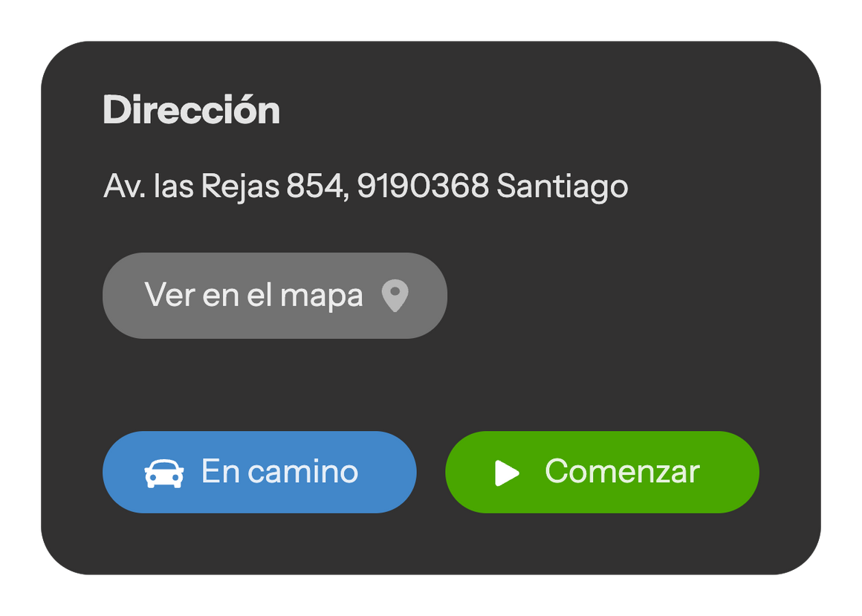The height and width of the screenshot is (616, 862).
Task: Click the map pin icon
Action: 395,296
